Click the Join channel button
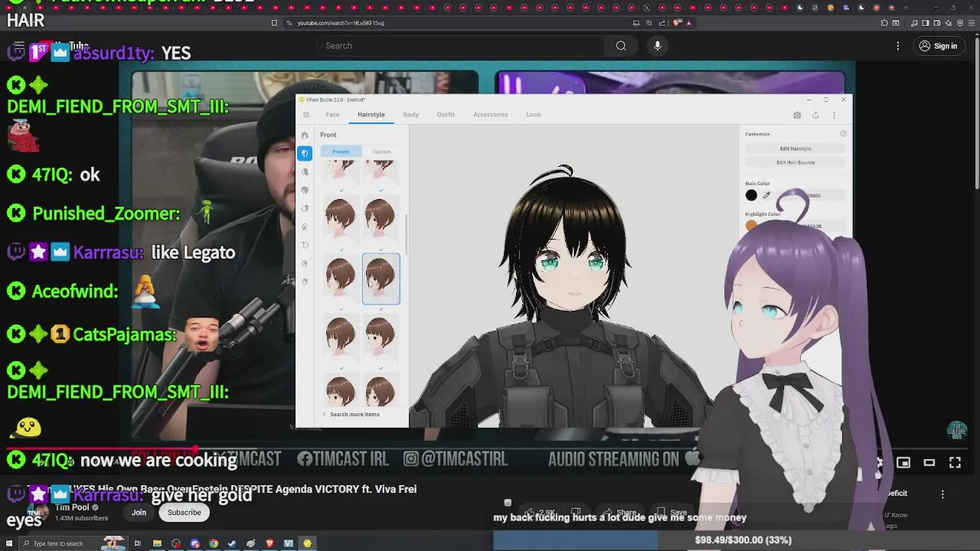This screenshot has height=551, width=980. 139,513
